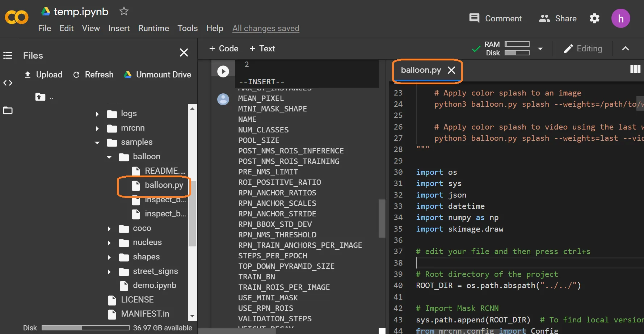Open the Colab home via the CO logo
The image size is (644, 334).
click(16, 17)
